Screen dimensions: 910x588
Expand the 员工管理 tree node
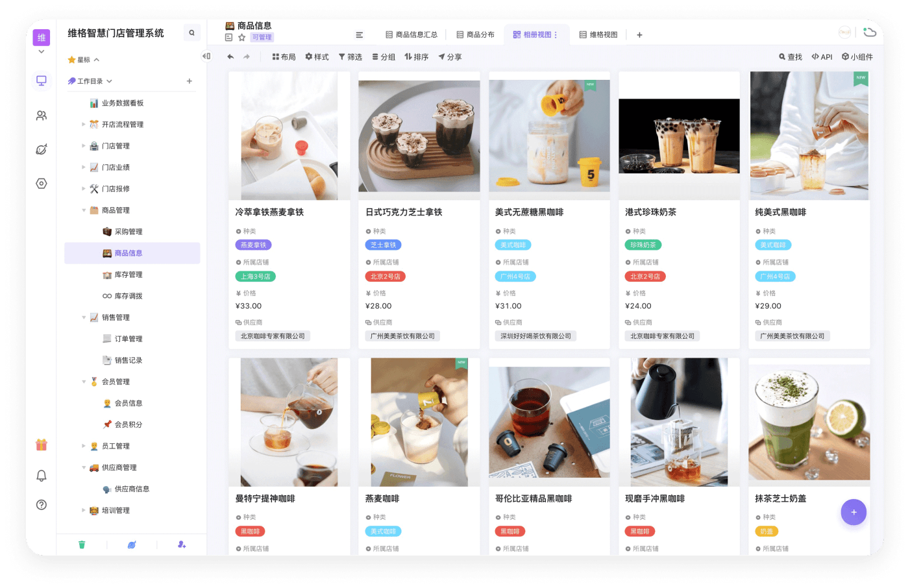(x=84, y=446)
